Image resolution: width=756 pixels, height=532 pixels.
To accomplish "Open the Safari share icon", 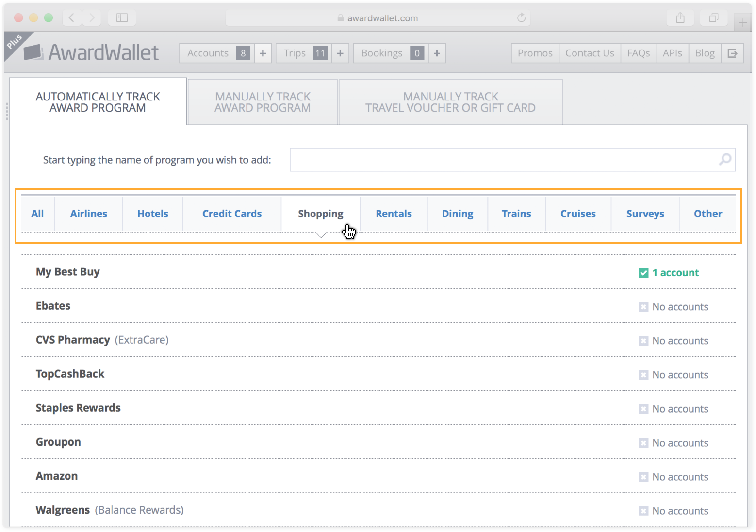I will tap(680, 18).
